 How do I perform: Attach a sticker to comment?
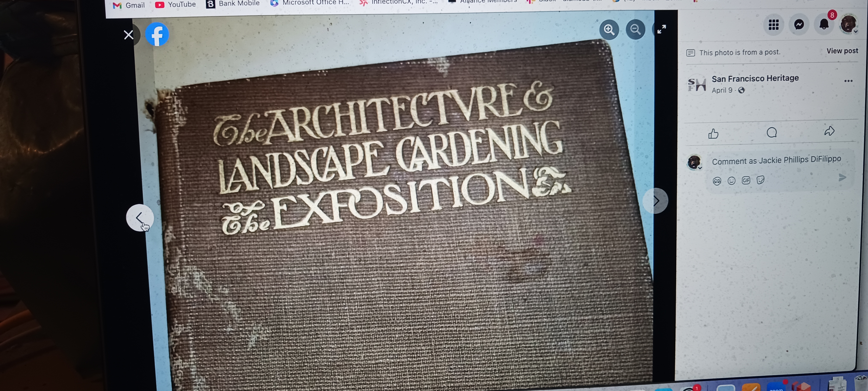(760, 180)
